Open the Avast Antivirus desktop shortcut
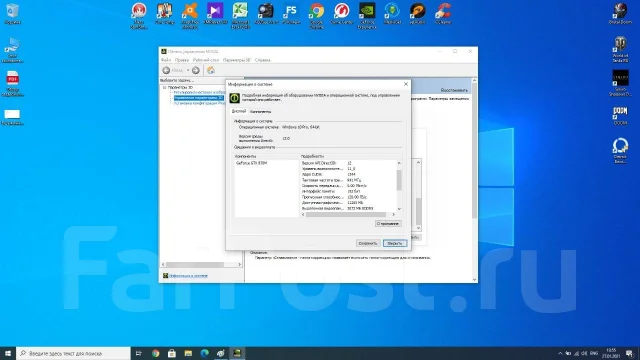 190,15
